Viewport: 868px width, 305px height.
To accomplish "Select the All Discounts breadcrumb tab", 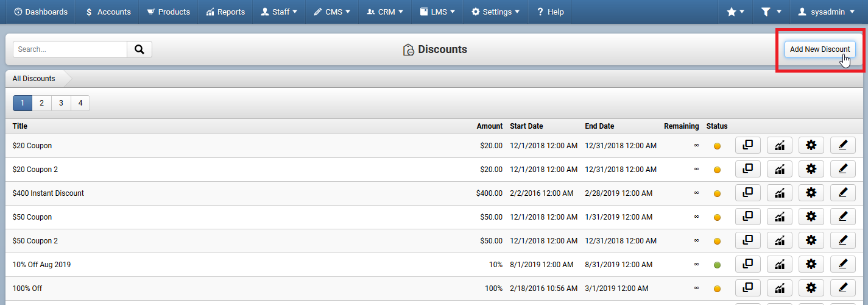I will pyautogui.click(x=34, y=79).
